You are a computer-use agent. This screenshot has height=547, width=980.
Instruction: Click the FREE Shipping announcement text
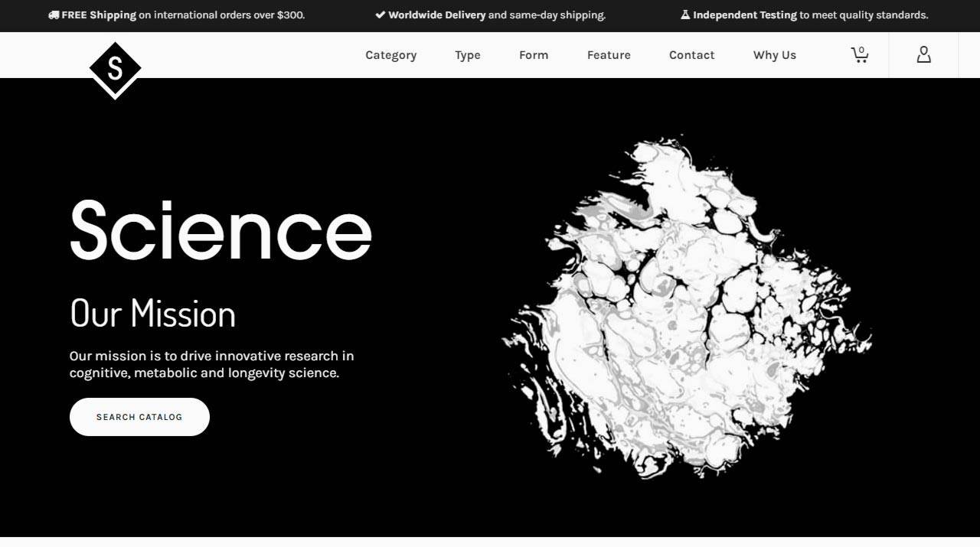[x=184, y=15]
